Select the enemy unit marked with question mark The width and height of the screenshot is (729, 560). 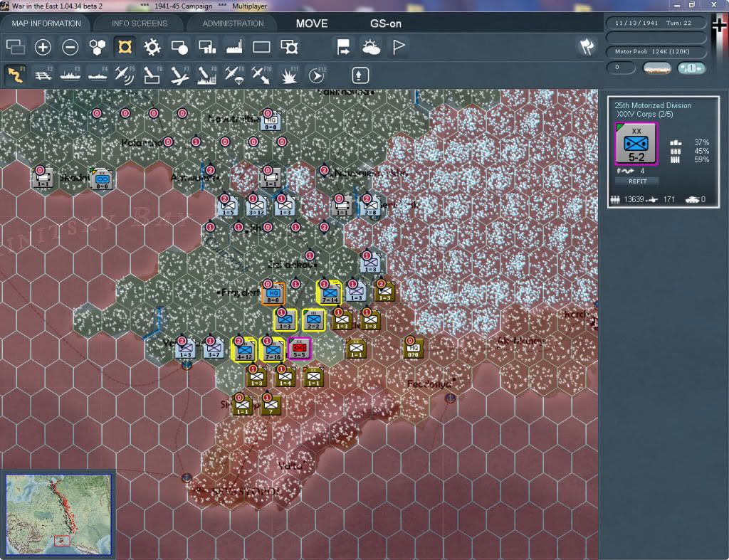(x=271, y=406)
